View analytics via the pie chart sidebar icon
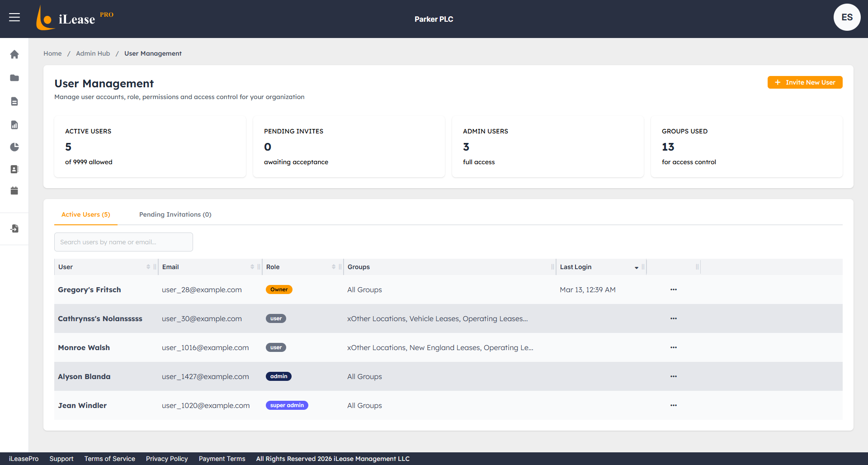The image size is (868, 465). click(14, 147)
